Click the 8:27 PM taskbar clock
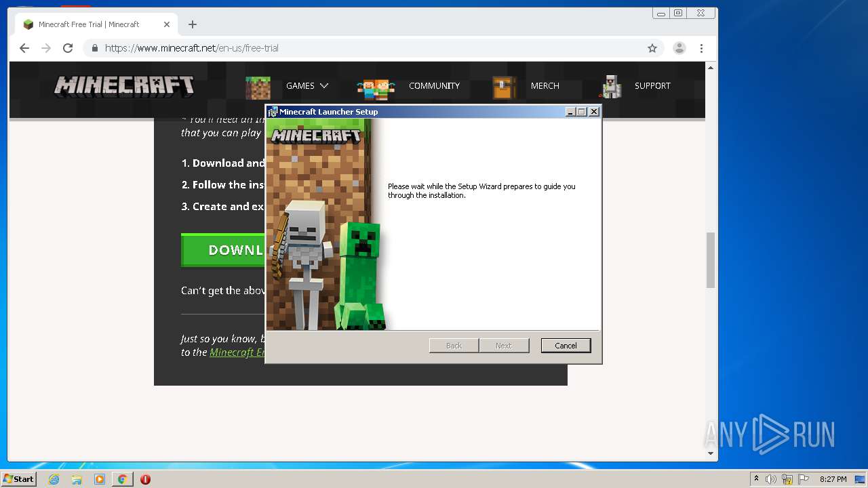This screenshot has width=868, height=488. [x=833, y=479]
